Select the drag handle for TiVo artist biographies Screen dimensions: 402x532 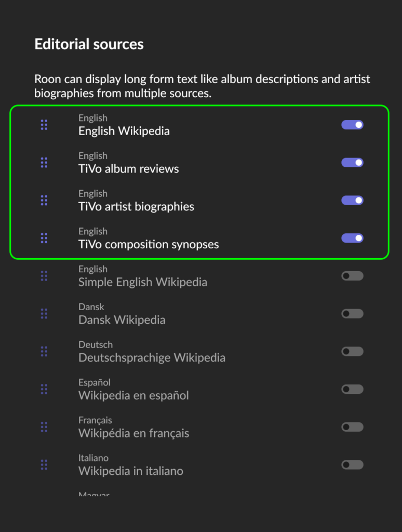coord(44,200)
